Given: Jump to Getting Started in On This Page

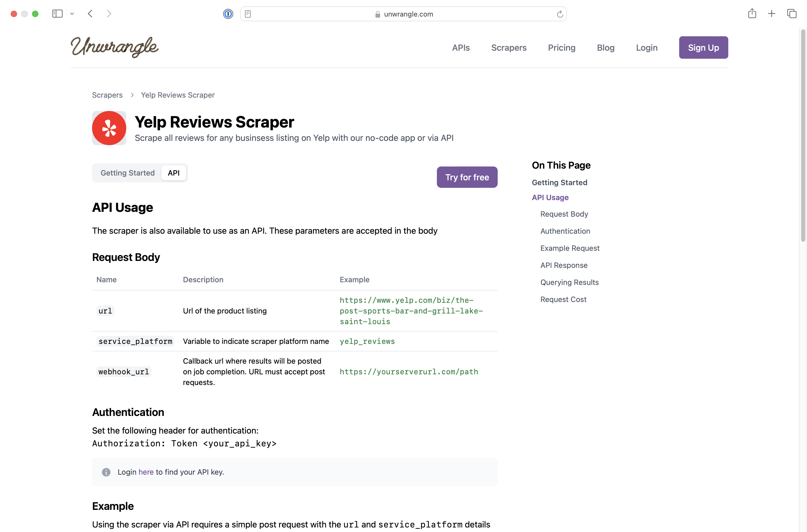Looking at the screenshot, I should (559, 182).
